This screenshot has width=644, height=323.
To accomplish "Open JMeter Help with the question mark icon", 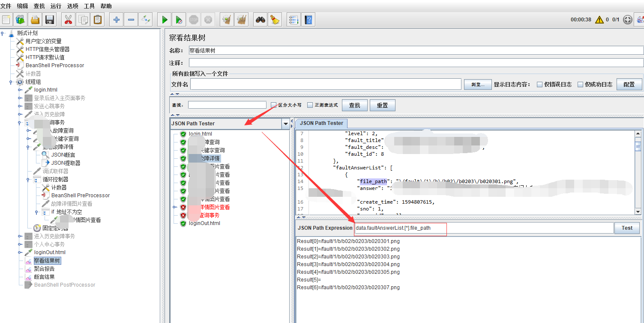I will (308, 19).
